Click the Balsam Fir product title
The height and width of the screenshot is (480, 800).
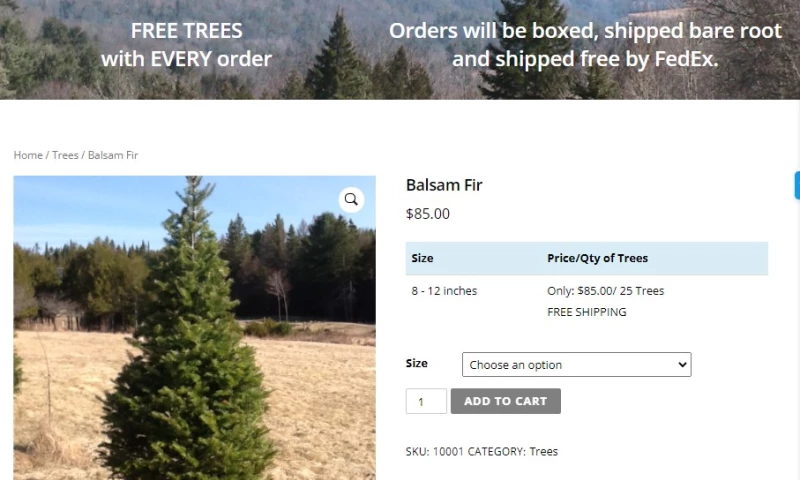[444, 185]
